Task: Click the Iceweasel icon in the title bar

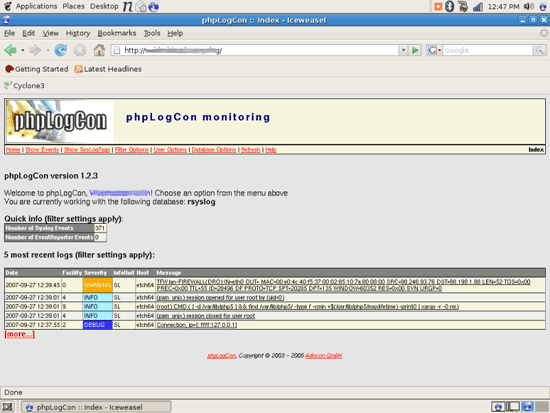Action: click(x=6, y=20)
